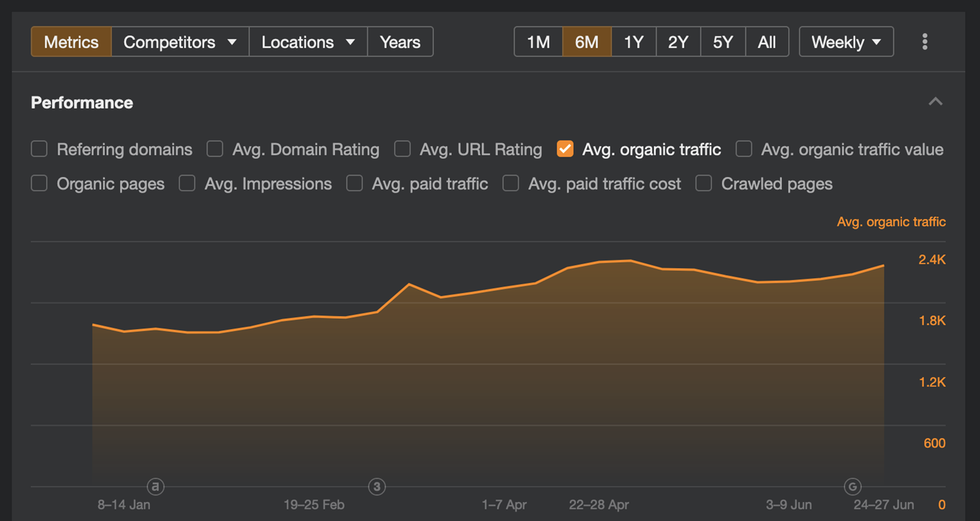The width and height of the screenshot is (980, 521).
Task: Enable the Avg. paid traffic checkbox
Action: point(355,183)
